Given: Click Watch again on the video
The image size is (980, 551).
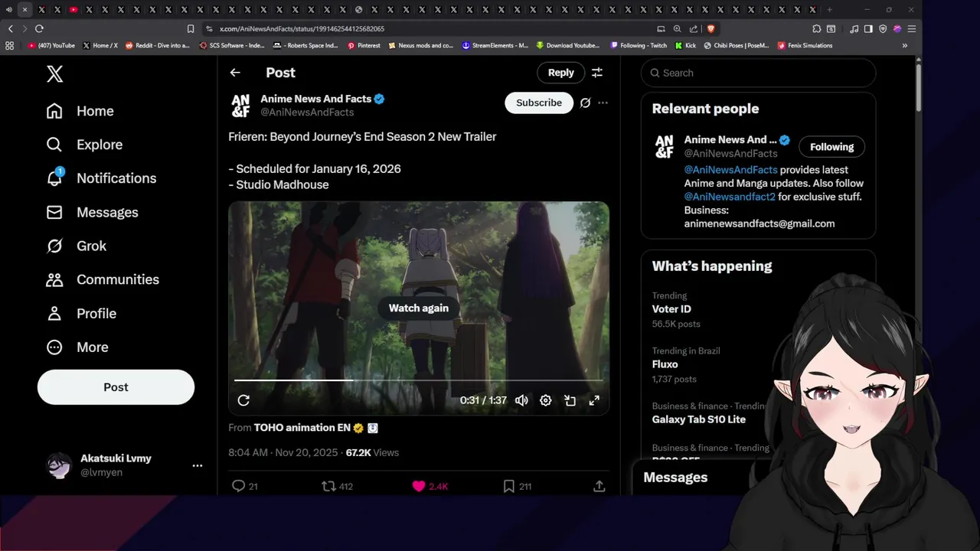Looking at the screenshot, I should coord(419,308).
